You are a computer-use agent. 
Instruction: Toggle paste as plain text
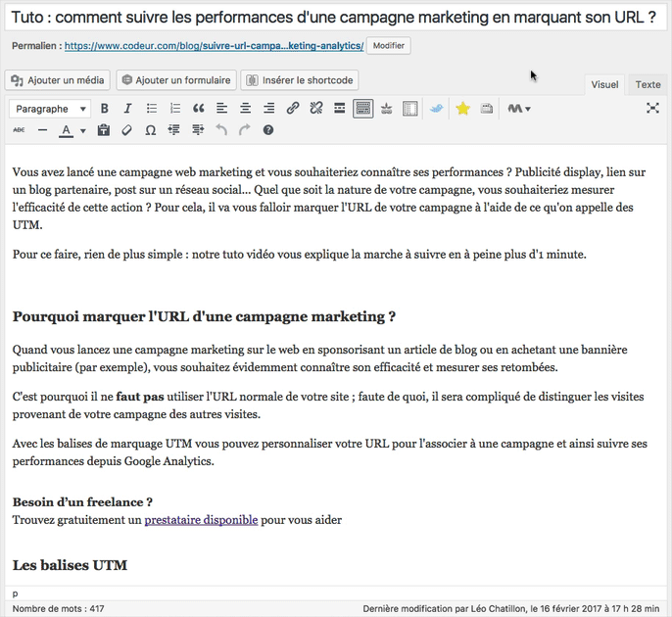click(103, 130)
